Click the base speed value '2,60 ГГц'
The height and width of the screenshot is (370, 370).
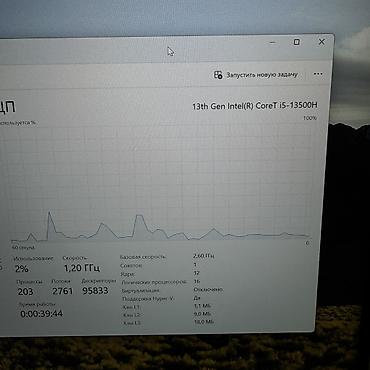tap(203, 256)
